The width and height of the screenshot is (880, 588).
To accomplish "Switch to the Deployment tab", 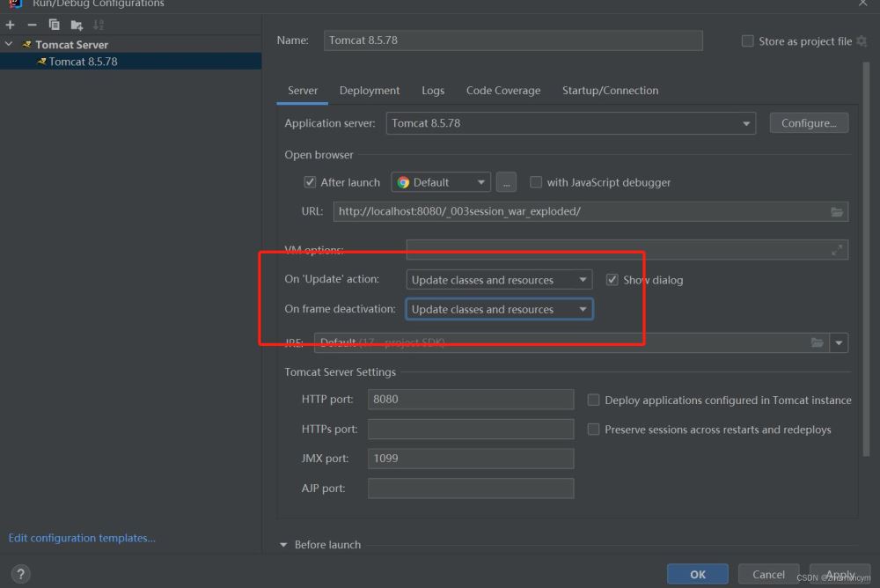I will click(370, 91).
